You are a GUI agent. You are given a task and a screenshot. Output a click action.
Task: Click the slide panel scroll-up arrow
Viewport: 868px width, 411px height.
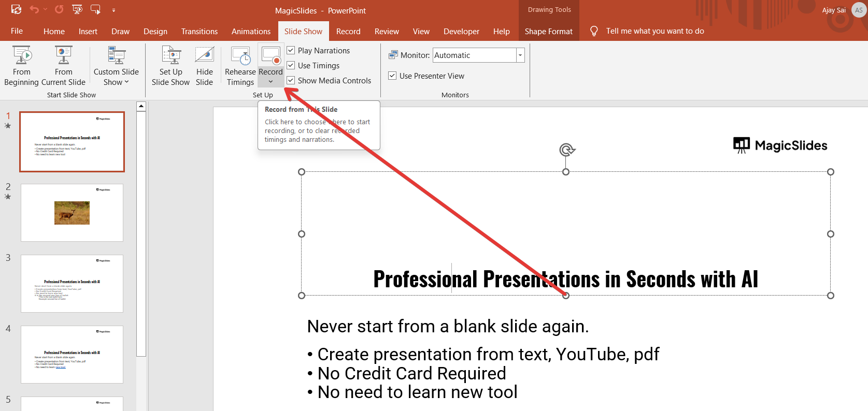[141, 106]
